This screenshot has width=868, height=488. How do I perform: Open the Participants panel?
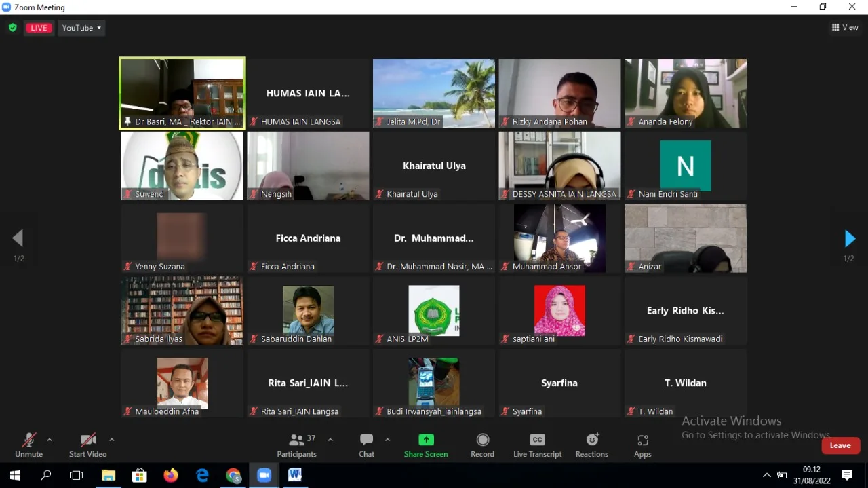pyautogui.click(x=296, y=445)
